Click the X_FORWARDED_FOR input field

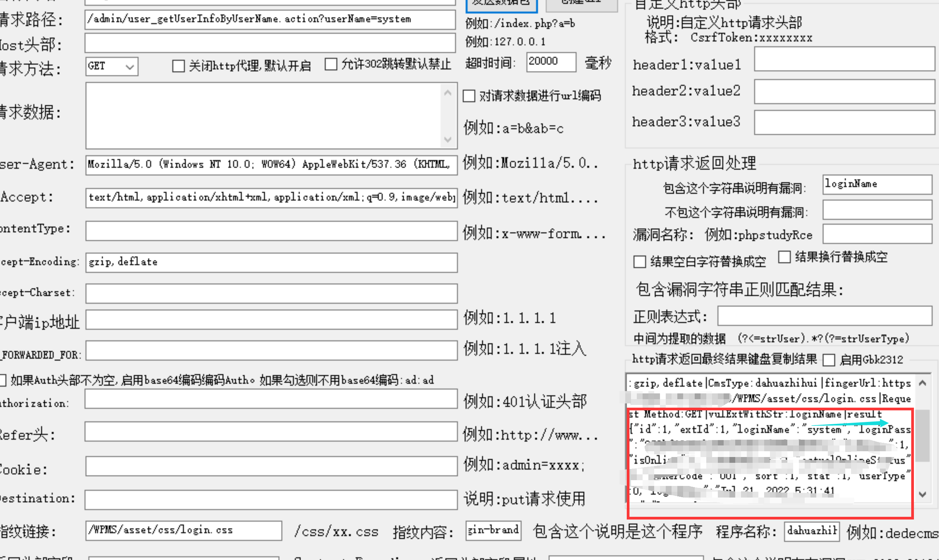click(x=271, y=350)
